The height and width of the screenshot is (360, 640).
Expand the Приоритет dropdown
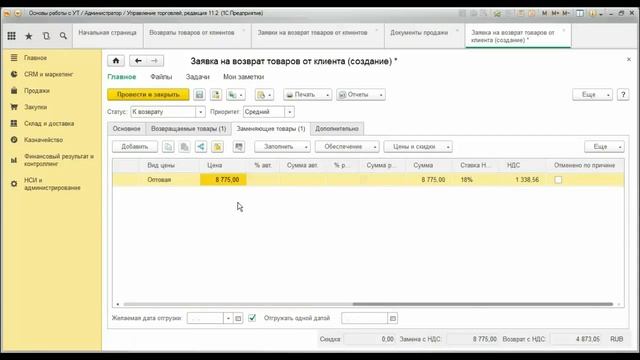[x=289, y=112]
